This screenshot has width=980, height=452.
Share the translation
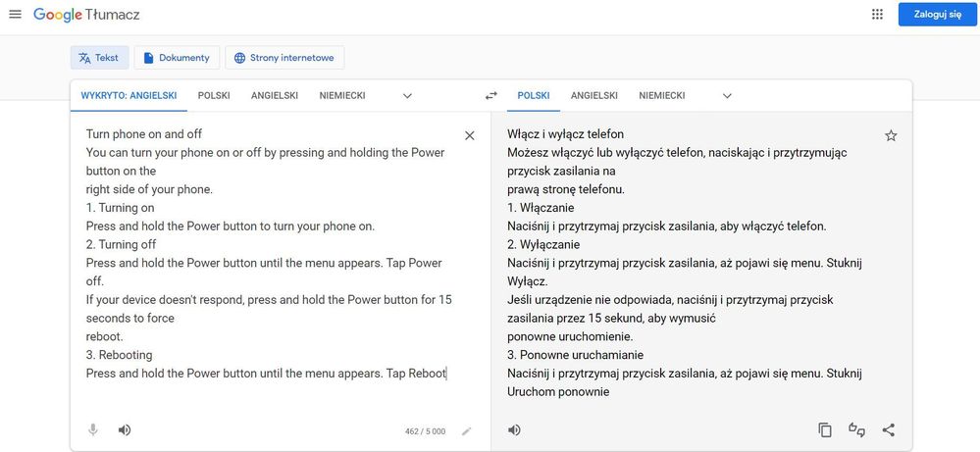[889, 429]
